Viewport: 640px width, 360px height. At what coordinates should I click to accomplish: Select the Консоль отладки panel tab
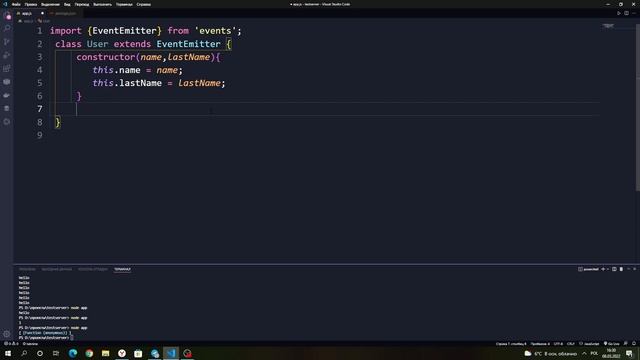93,269
